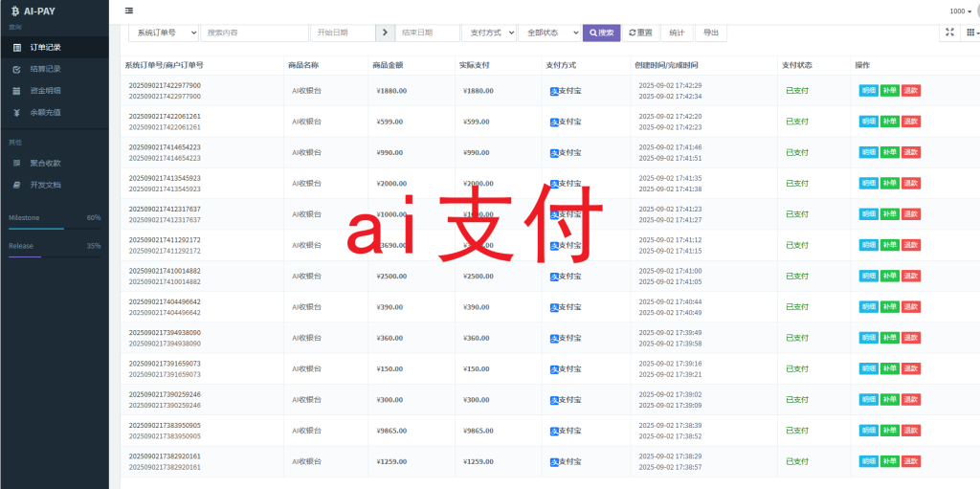Viewport: 980px width, 489px height.
Task: Click 补单 for order 2025090217422061261
Action: tap(890, 122)
